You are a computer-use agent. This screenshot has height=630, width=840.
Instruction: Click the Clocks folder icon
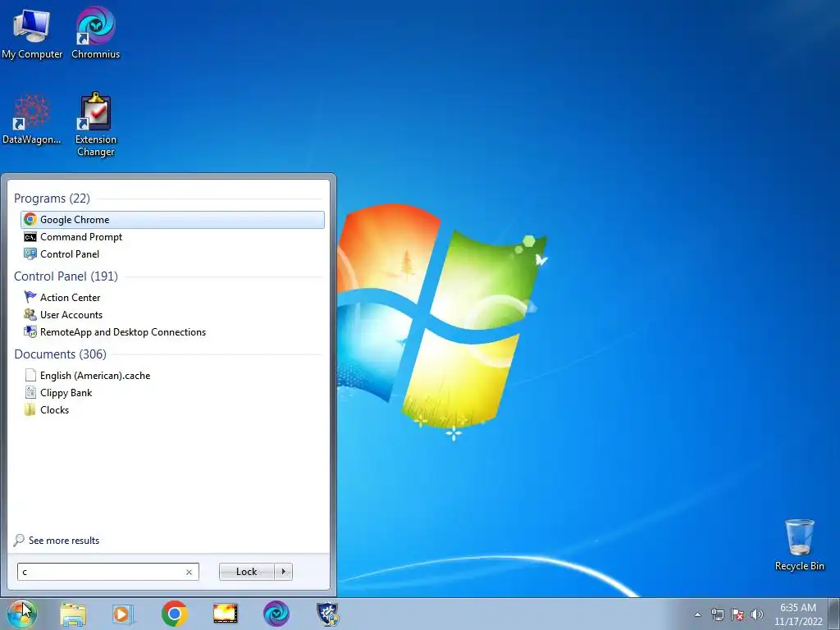(30, 410)
